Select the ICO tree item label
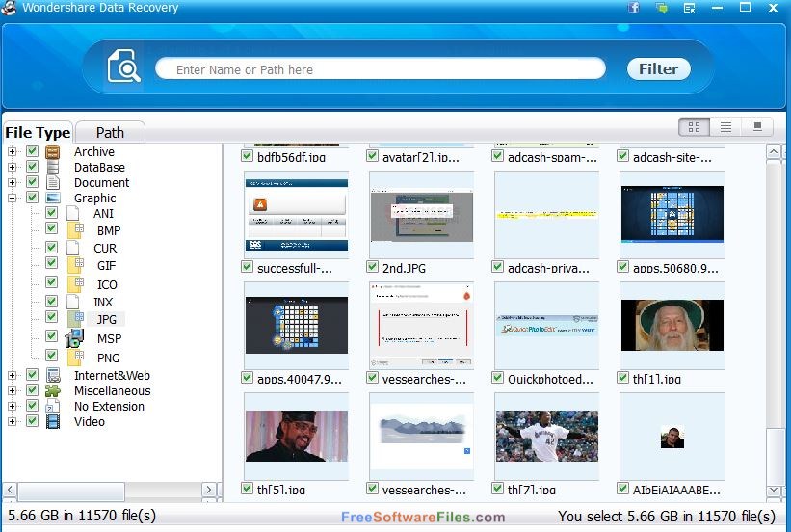 (x=107, y=284)
